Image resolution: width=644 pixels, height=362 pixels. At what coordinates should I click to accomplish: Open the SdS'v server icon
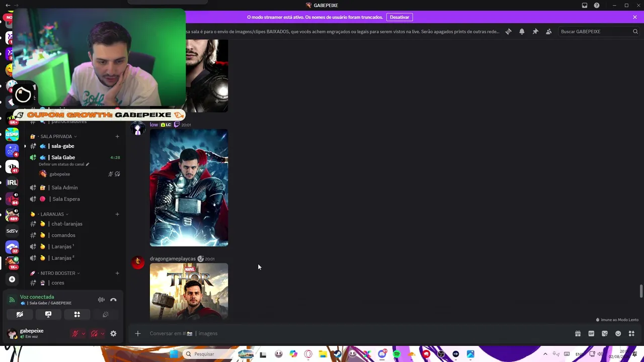click(x=12, y=231)
